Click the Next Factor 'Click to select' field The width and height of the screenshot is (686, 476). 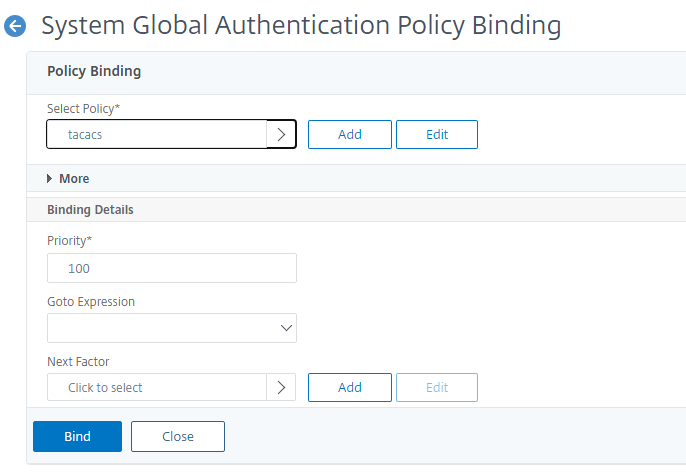(157, 387)
